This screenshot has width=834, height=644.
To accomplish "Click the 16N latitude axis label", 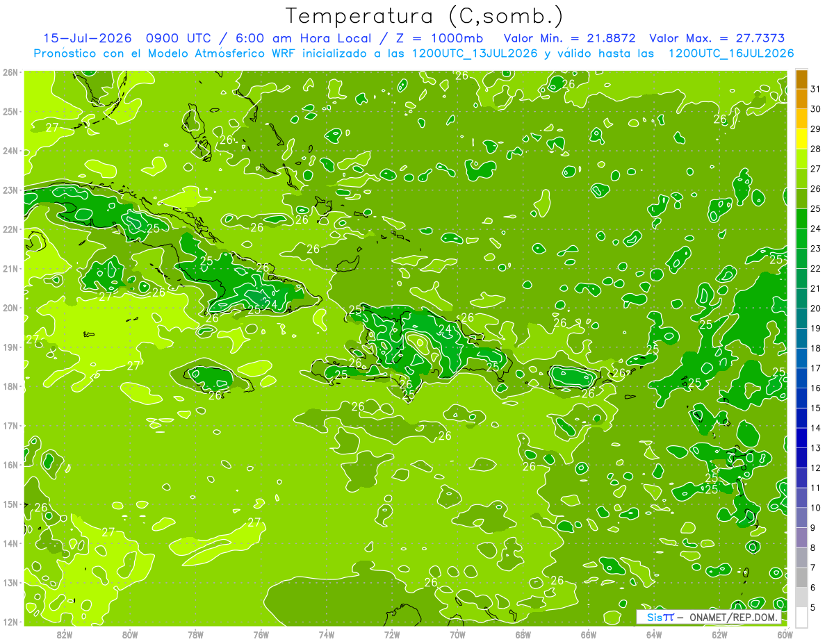I will (10, 465).
